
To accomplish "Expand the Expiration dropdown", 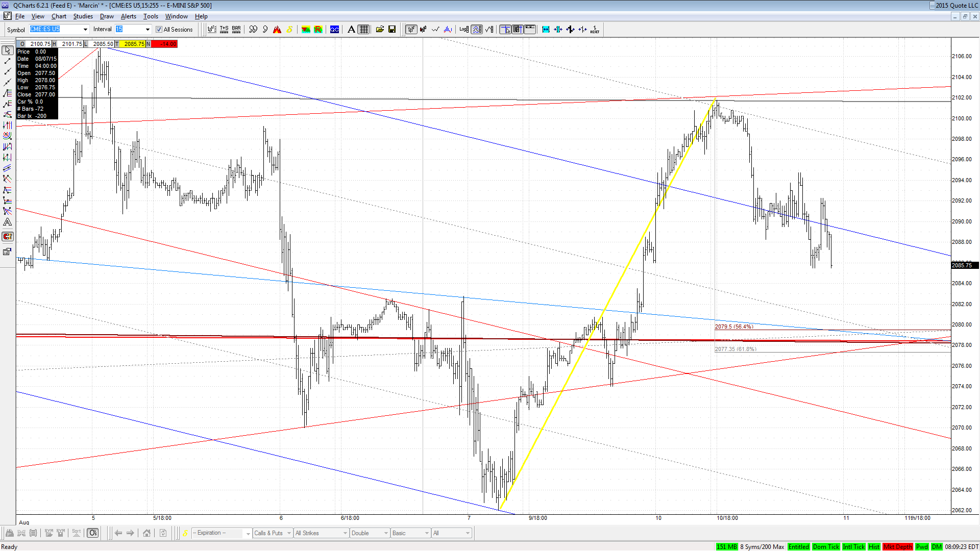I will point(248,533).
